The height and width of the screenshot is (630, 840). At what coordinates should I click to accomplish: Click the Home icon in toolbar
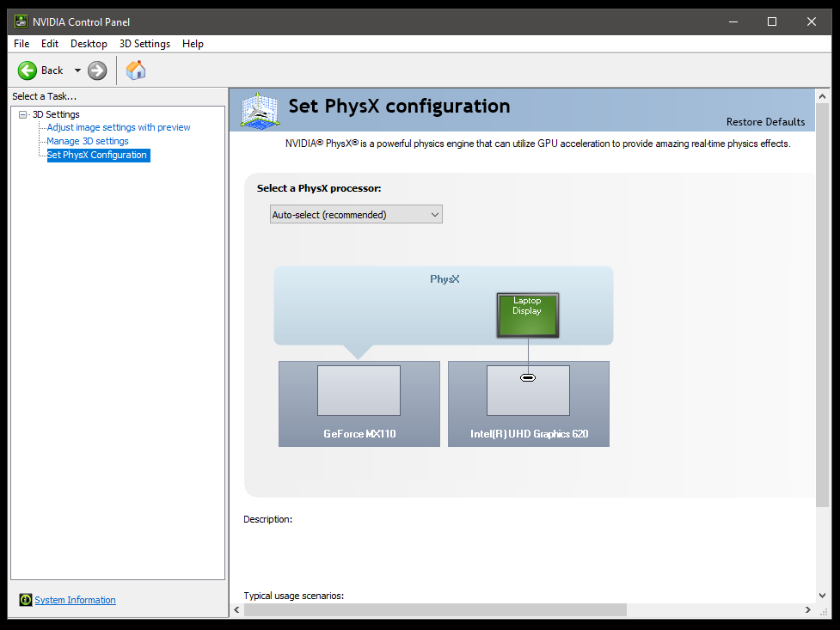136,70
